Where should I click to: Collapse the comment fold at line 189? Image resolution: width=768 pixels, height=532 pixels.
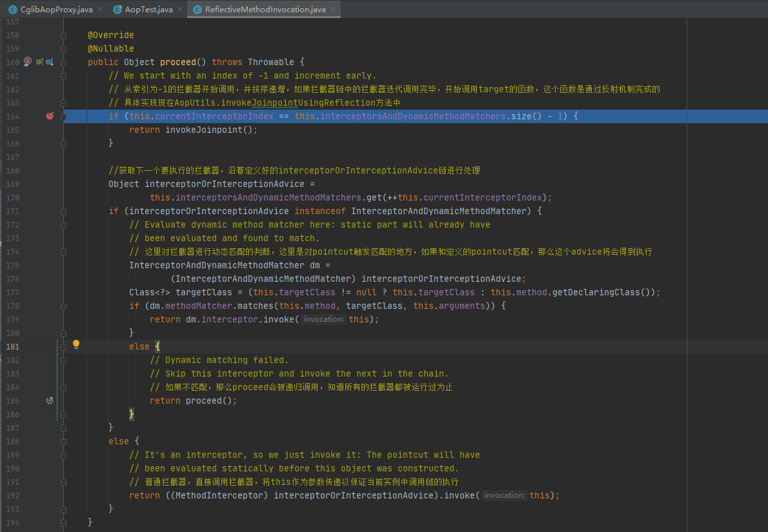pos(63,455)
